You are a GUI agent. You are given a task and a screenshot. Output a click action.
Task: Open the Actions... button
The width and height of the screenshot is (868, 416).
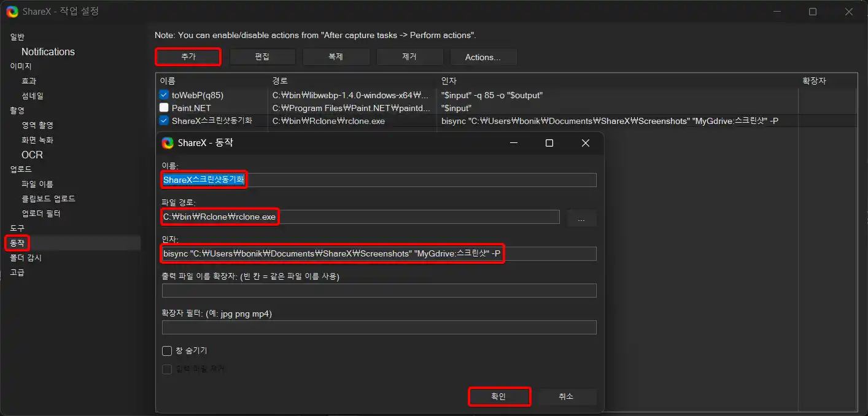pyautogui.click(x=483, y=57)
